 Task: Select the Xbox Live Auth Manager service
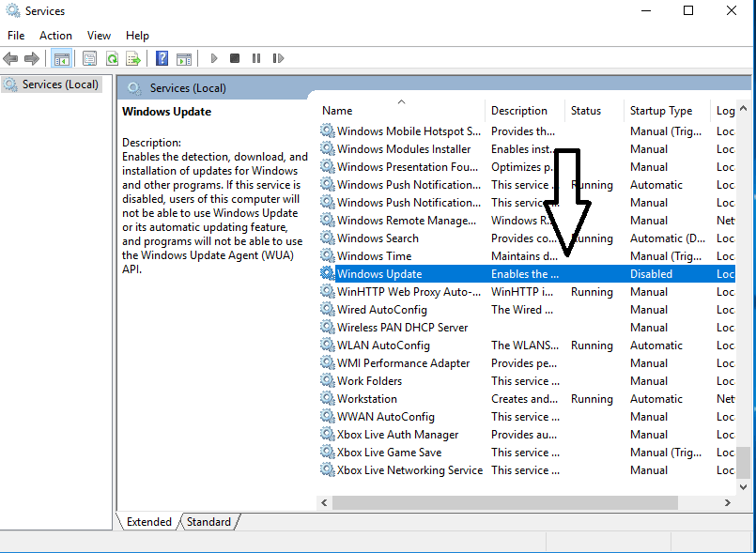(x=398, y=435)
